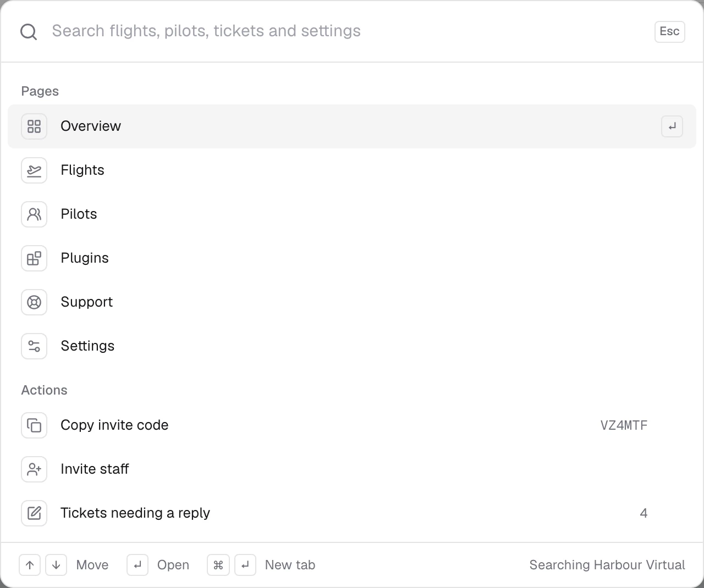The width and height of the screenshot is (704, 588).
Task: Click the Tickets needing a reply edit icon
Action: click(34, 513)
